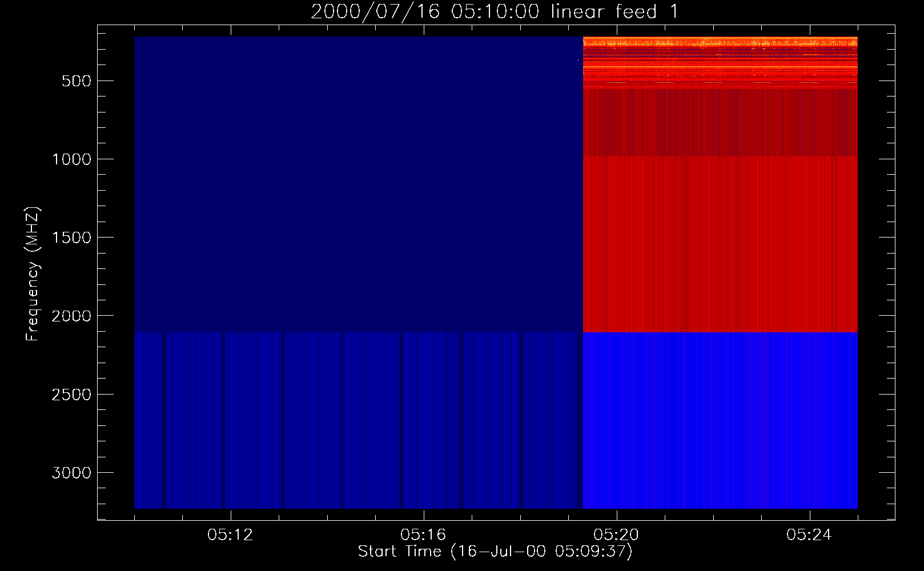Click the 500 frequency tick label
This screenshot has width=924, height=571.
click(x=77, y=81)
